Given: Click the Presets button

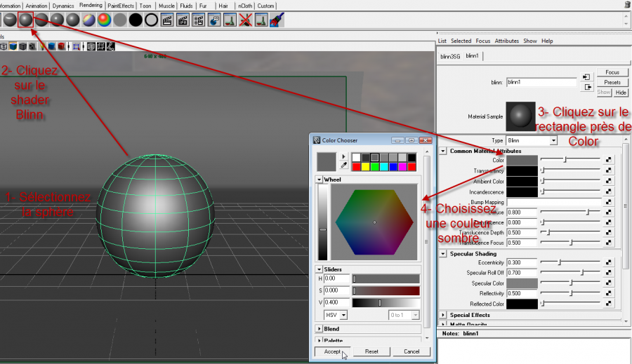Looking at the screenshot, I should (x=612, y=82).
